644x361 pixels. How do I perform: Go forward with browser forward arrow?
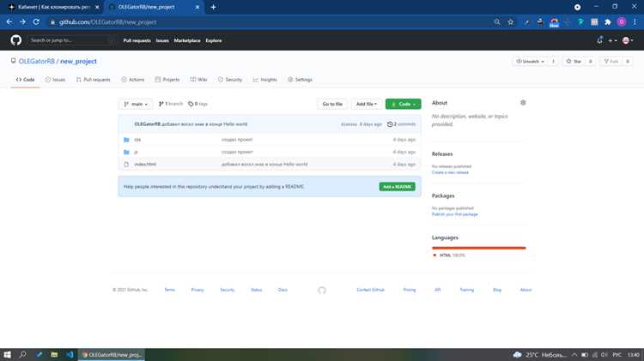click(22, 21)
